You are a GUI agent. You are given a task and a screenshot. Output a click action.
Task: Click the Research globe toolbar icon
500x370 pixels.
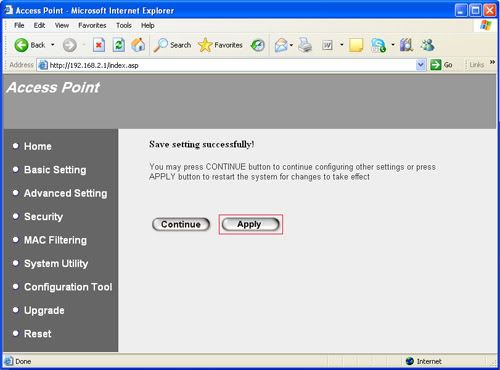pyautogui.click(x=378, y=45)
